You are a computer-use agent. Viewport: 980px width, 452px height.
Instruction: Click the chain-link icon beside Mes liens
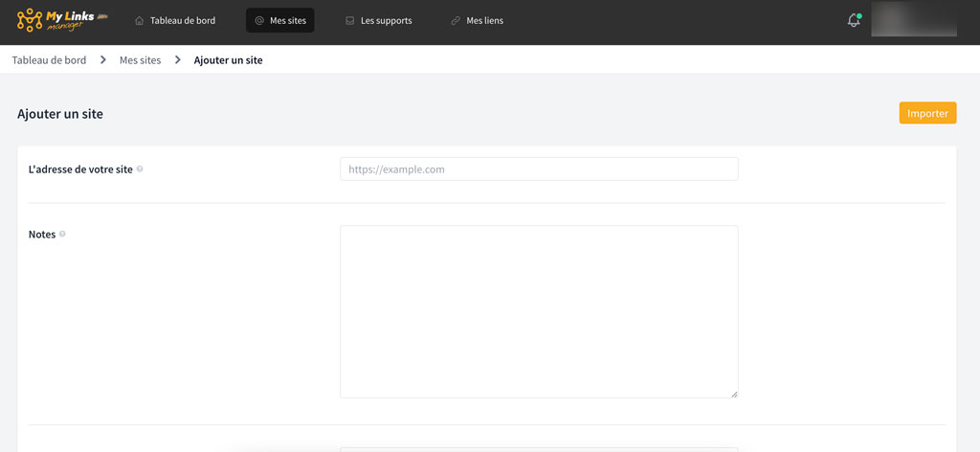456,20
